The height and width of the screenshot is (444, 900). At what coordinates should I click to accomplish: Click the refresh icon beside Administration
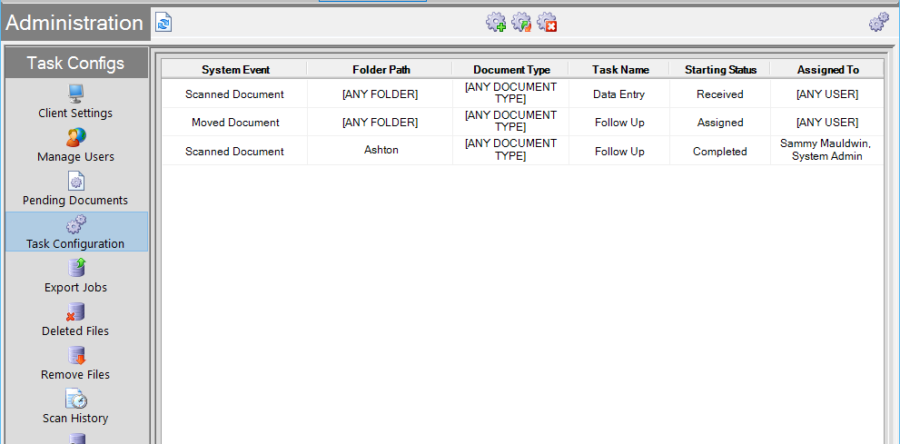[x=163, y=22]
